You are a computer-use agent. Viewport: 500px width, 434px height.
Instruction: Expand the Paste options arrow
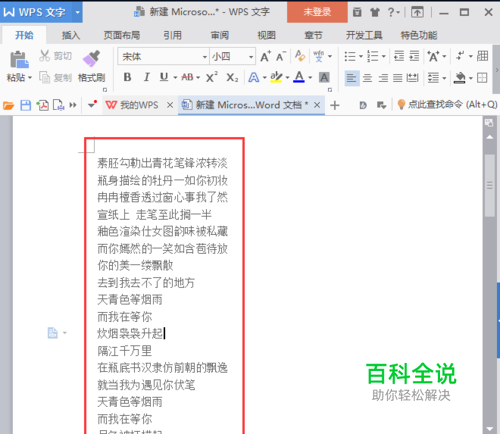(x=30, y=78)
